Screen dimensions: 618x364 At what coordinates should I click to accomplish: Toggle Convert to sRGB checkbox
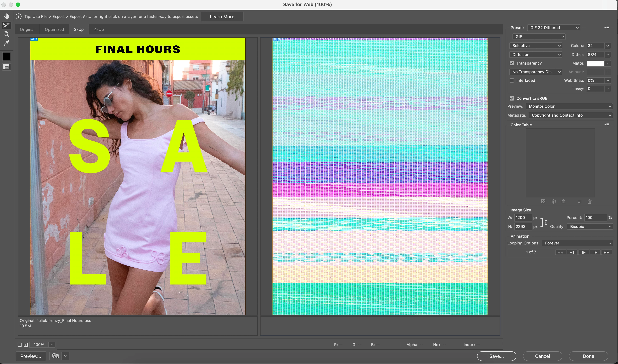point(512,98)
